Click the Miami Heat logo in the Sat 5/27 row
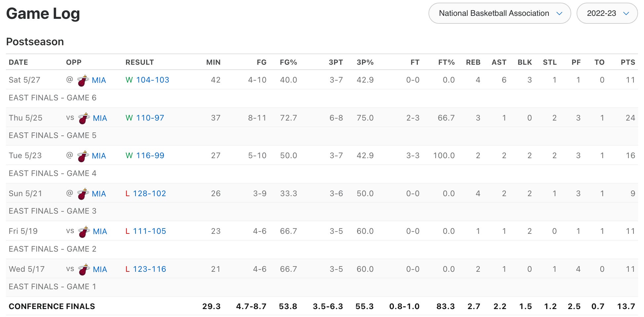This screenshot has height=317, width=644. (83, 81)
